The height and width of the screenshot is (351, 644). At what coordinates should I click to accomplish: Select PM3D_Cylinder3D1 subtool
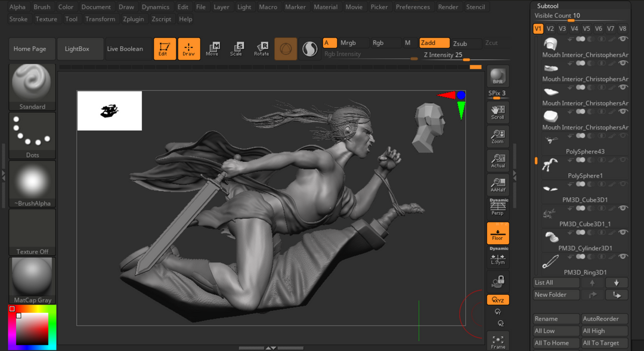pyautogui.click(x=584, y=241)
